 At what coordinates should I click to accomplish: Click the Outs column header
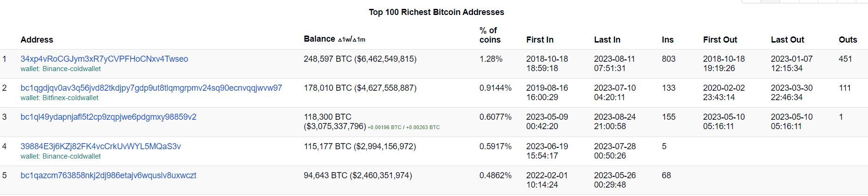pos(847,40)
